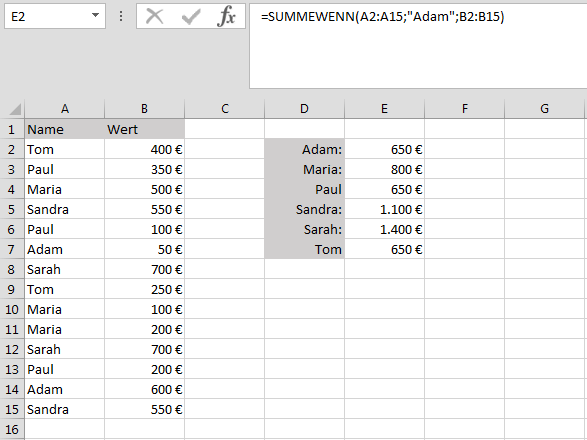The width and height of the screenshot is (587, 440).
Task: Click cell B4 with '500 €'
Action: click(145, 189)
